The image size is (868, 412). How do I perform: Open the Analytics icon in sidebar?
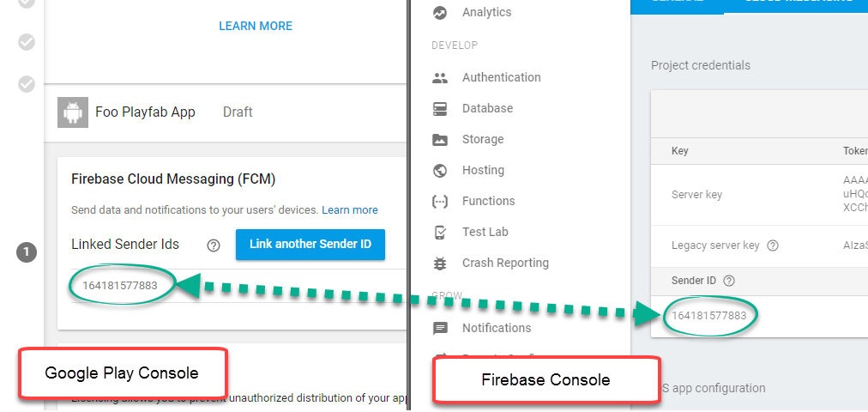[x=440, y=13]
